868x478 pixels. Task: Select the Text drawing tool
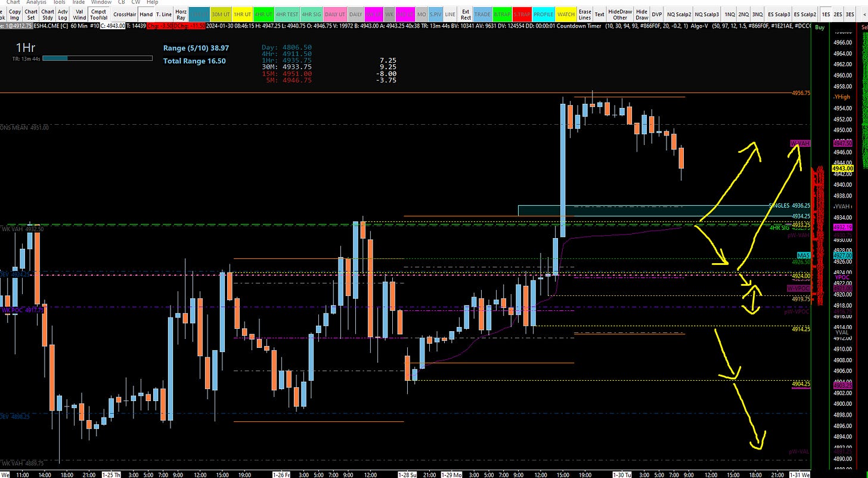coord(600,14)
